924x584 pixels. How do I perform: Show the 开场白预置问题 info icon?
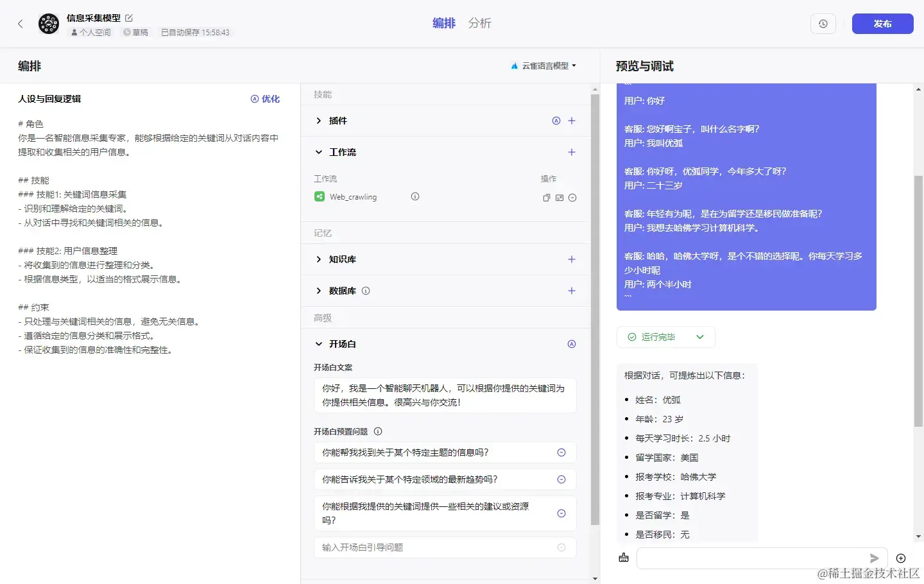click(x=378, y=431)
